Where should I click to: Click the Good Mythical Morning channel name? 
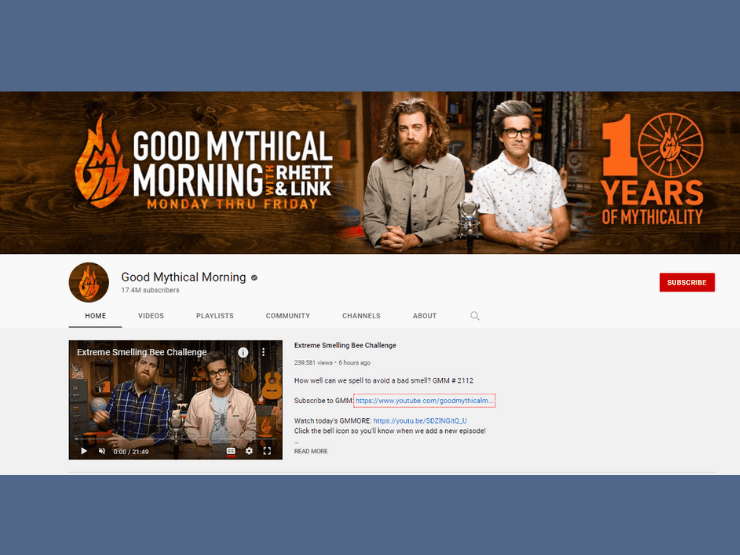point(184,277)
